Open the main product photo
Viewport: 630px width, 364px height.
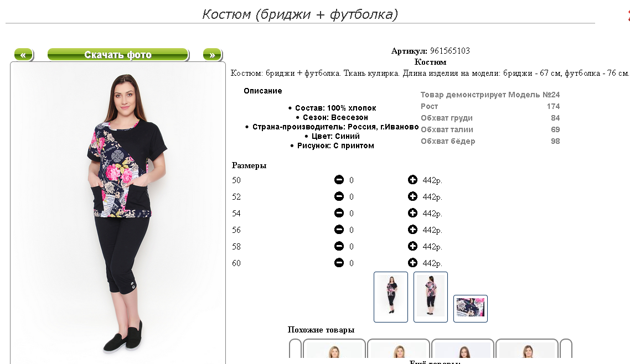tap(118, 212)
